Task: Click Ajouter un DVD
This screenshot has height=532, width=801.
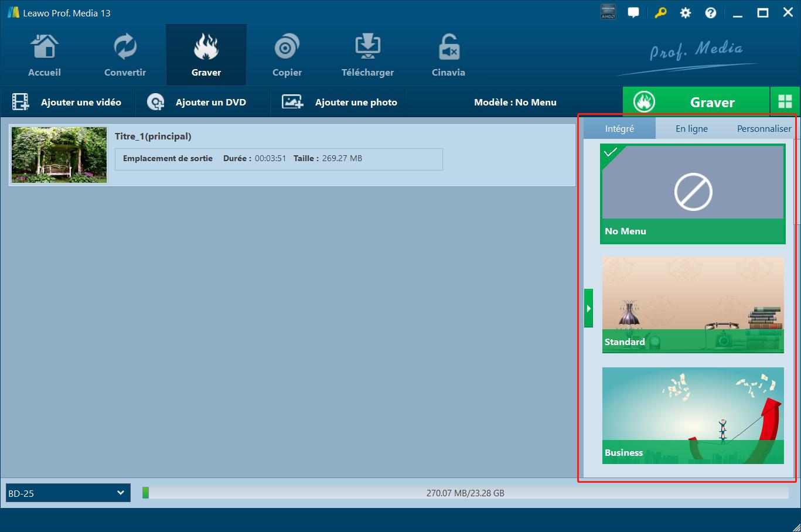Action: [x=203, y=102]
